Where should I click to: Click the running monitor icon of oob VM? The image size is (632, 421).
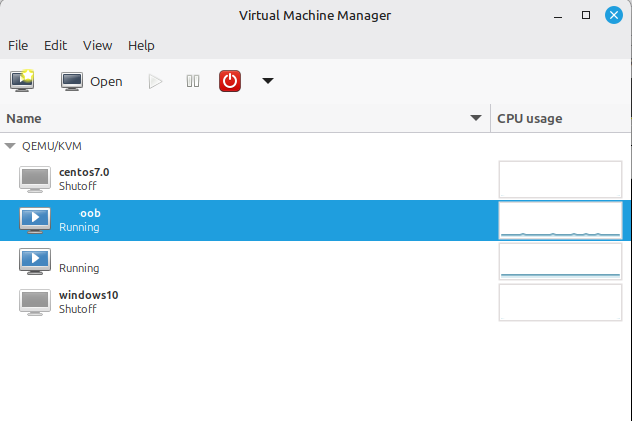point(35,220)
